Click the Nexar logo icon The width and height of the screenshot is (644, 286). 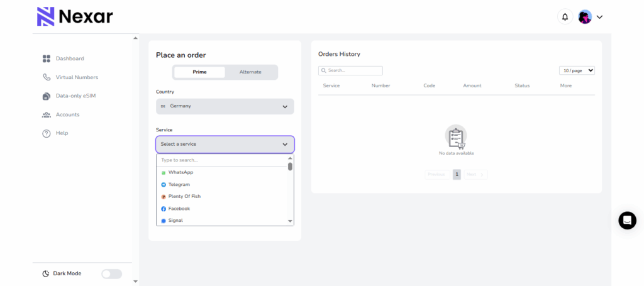(x=46, y=16)
